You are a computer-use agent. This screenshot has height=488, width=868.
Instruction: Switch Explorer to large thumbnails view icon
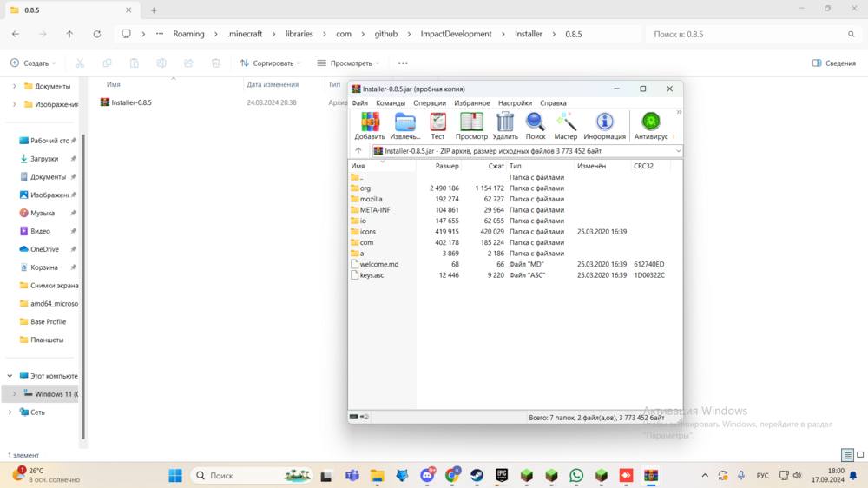[x=860, y=455]
